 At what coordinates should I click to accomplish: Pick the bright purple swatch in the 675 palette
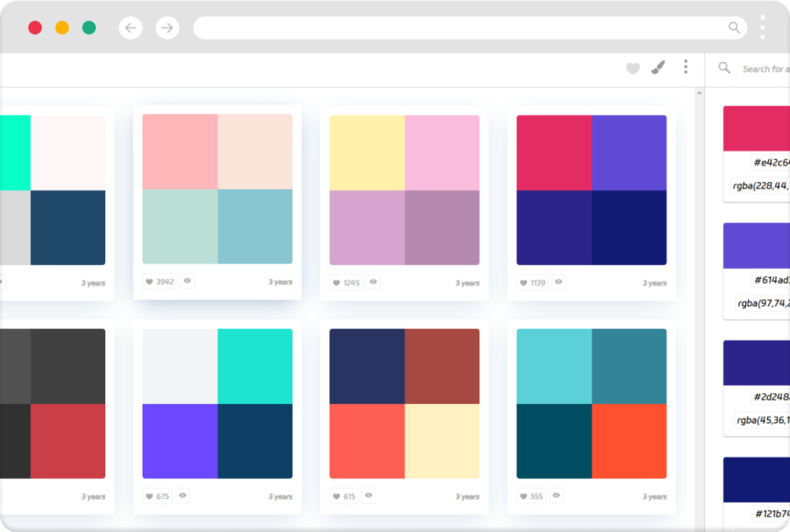tap(180, 442)
